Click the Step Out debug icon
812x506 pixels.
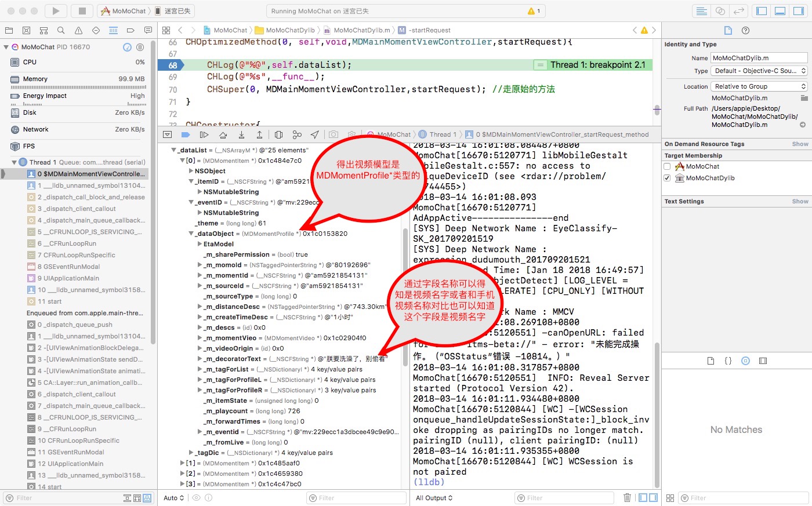[x=259, y=134]
